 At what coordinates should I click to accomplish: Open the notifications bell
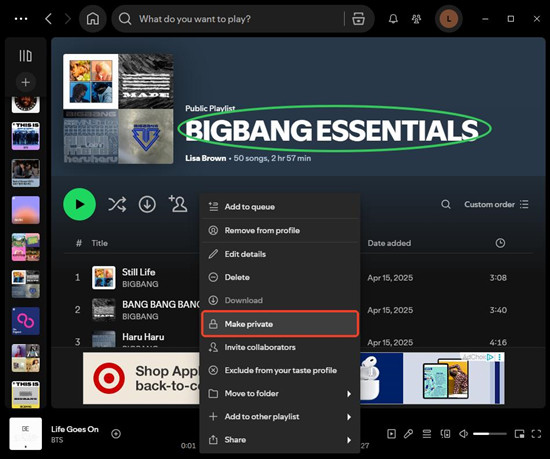[393, 19]
